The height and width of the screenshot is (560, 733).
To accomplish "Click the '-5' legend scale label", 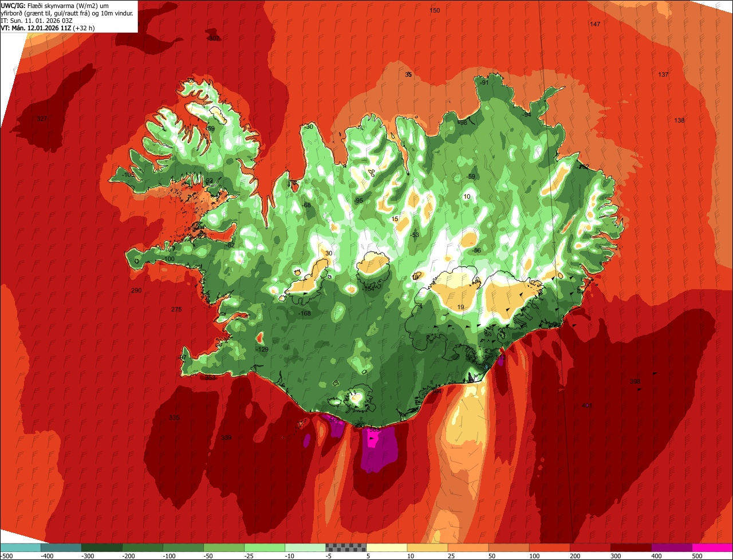I will (x=330, y=556).
